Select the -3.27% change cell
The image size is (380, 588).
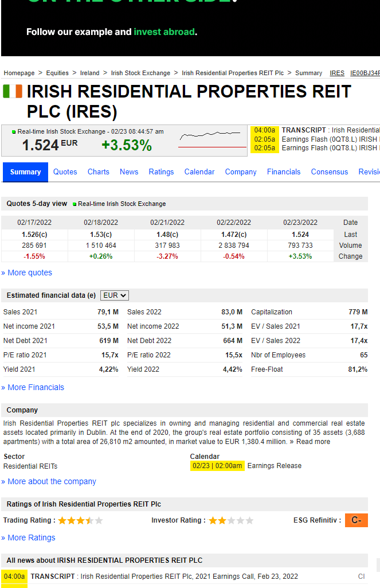(167, 256)
